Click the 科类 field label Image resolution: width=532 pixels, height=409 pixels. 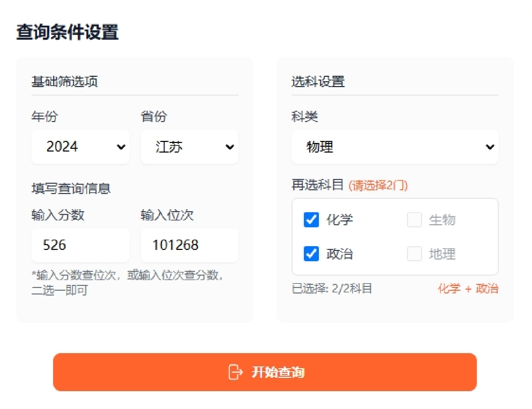(305, 117)
